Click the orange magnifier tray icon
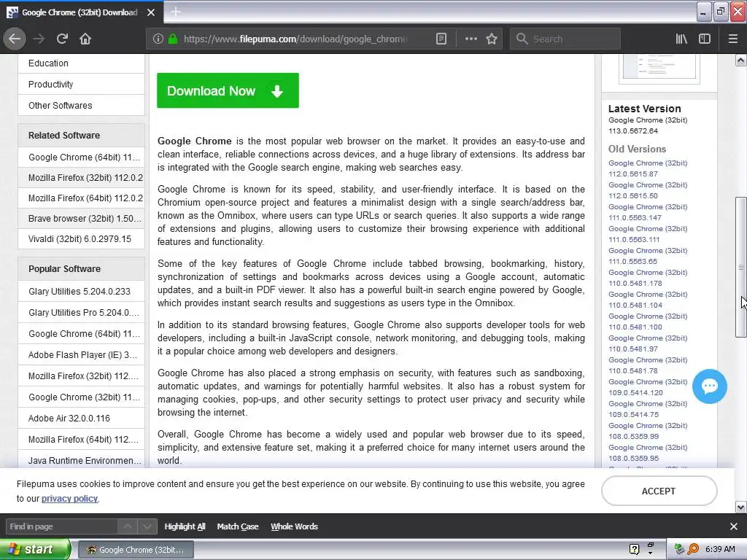747x560 pixels. pyautogui.click(x=693, y=549)
